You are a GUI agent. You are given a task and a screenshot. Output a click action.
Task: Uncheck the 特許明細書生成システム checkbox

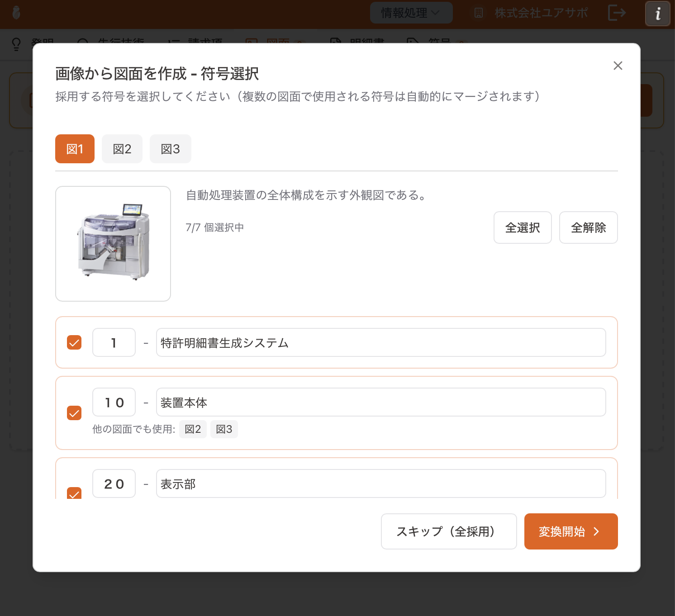pyautogui.click(x=74, y=342)
